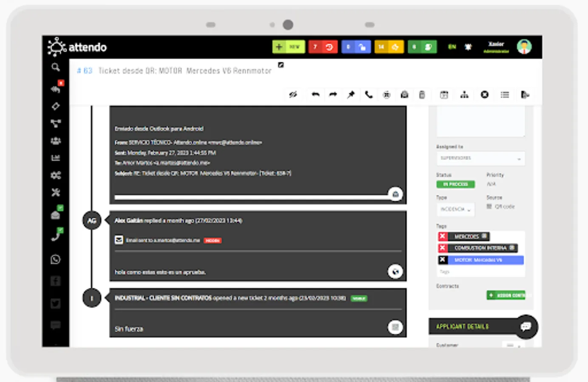588x382 pixels.
Task: Remove the MOTOR: Mercedes V6 tag
Action: [x=442, y=260]
